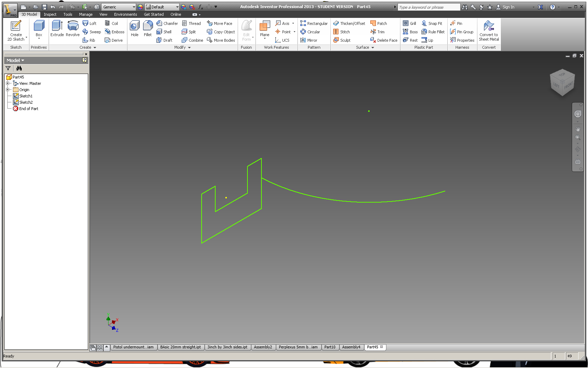Switch to the View ribbon tab
This screenshot has width=588, height=368.
103,14
